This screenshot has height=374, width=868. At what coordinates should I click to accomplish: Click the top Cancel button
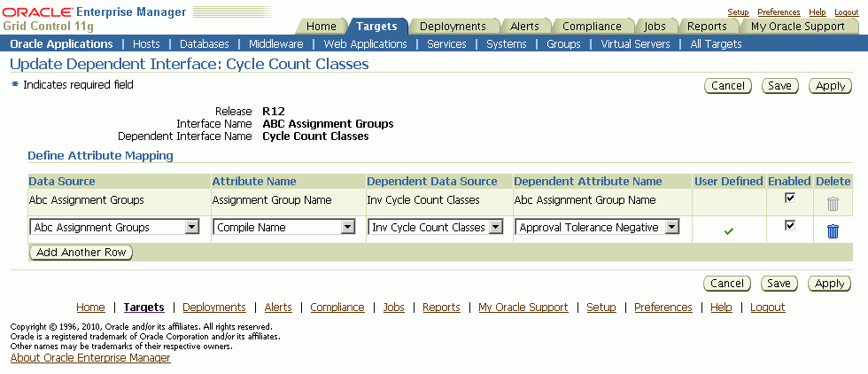[728, 86]
